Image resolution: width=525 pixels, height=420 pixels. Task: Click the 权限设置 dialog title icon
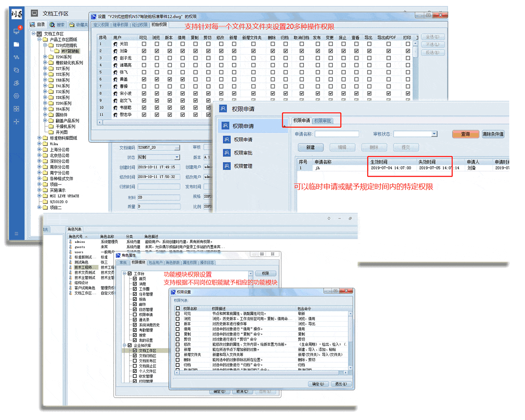coord(173,292)
